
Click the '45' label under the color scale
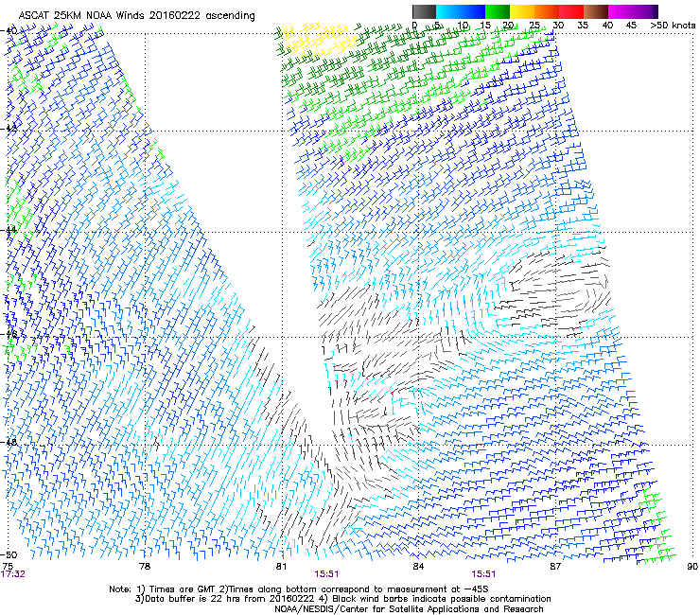point(631,26)
